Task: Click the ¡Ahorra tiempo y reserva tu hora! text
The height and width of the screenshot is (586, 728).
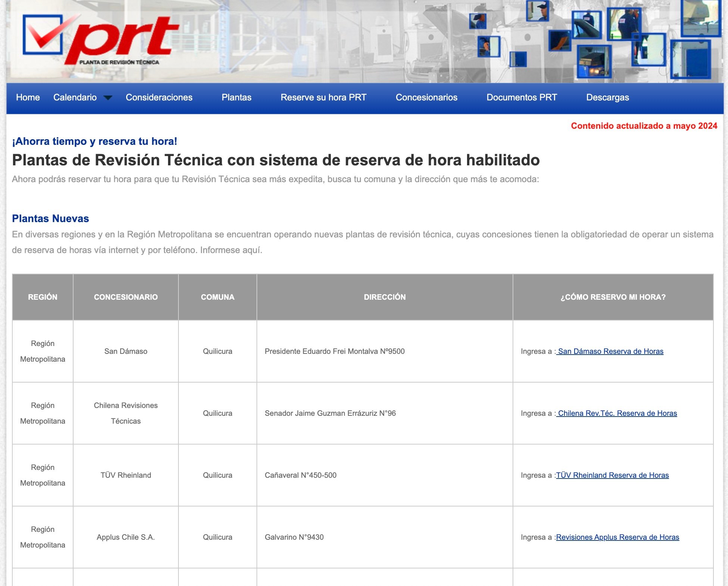Action: click(x=94, y=141)
